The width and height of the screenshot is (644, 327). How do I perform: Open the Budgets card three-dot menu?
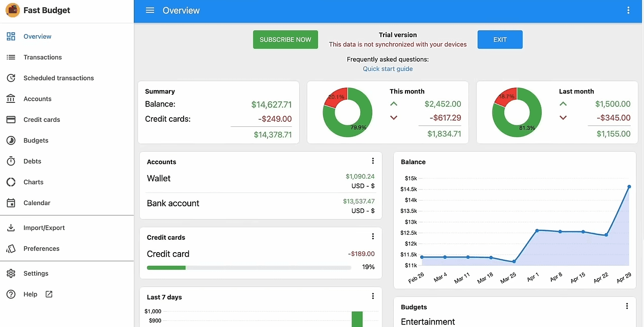click(x=627, y=306)
